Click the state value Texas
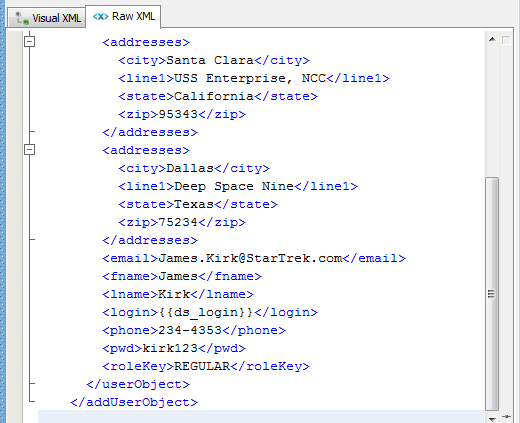 194,204
